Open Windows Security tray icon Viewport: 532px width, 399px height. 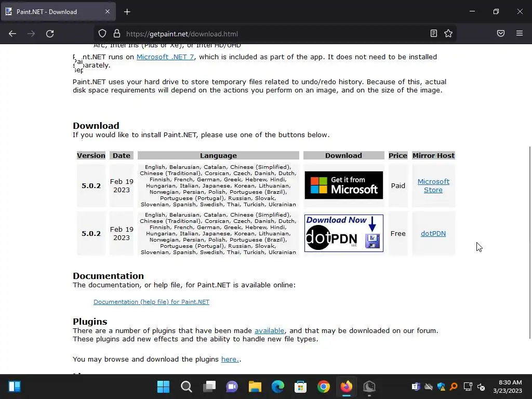[441, 387]
